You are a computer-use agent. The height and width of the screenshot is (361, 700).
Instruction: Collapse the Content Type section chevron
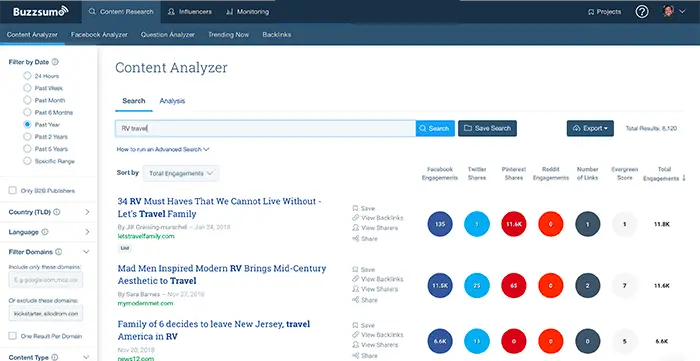(87, 357)
